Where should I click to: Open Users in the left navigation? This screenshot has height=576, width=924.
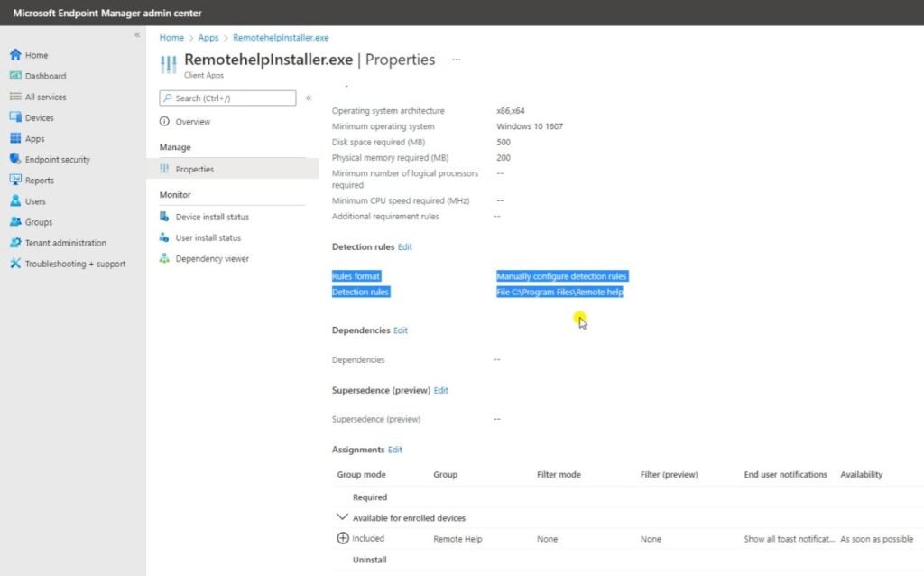pos(35,201)
